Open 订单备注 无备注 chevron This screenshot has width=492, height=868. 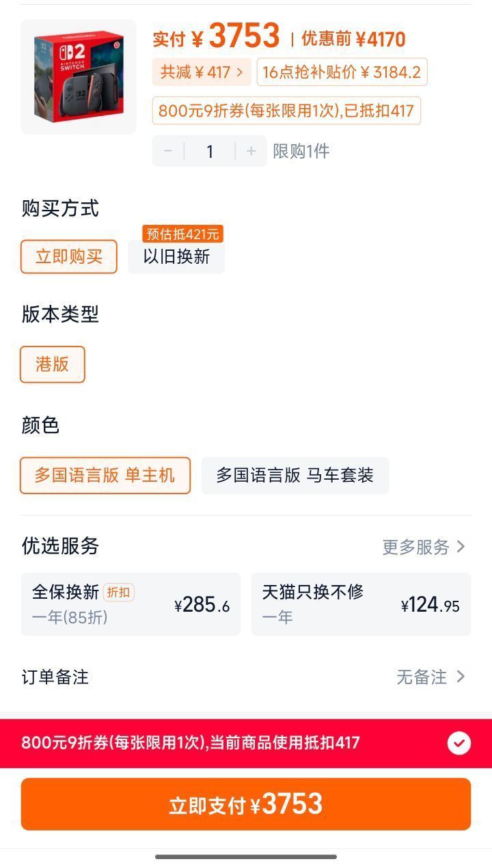point(461,677)
